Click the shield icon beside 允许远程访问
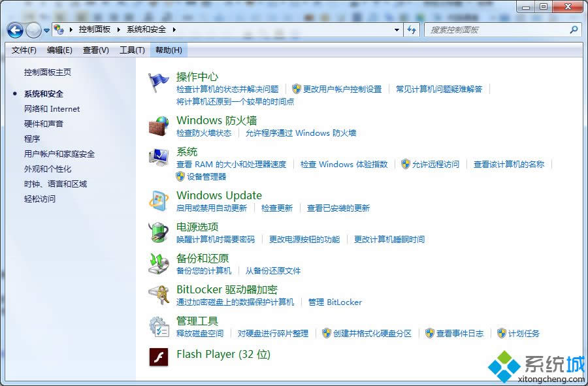This screenshot has height=386, width=588. [405, 164]
